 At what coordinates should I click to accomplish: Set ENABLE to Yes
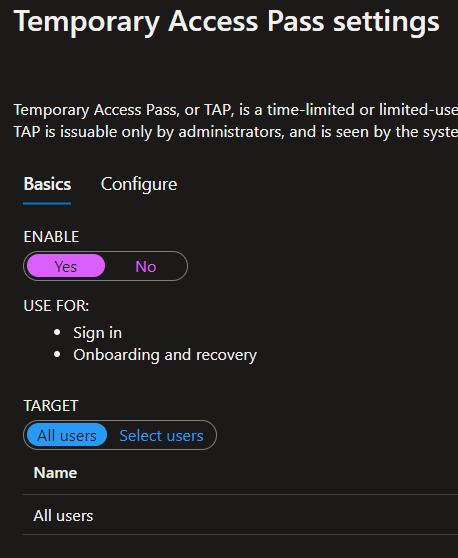(x=66, y=266)
